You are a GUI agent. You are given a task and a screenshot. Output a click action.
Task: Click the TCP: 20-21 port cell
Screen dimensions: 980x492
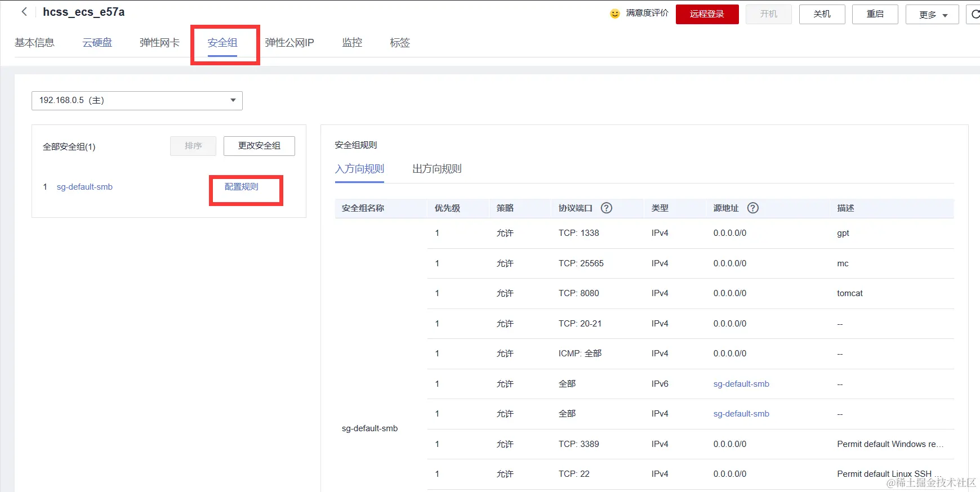point(580,324)
